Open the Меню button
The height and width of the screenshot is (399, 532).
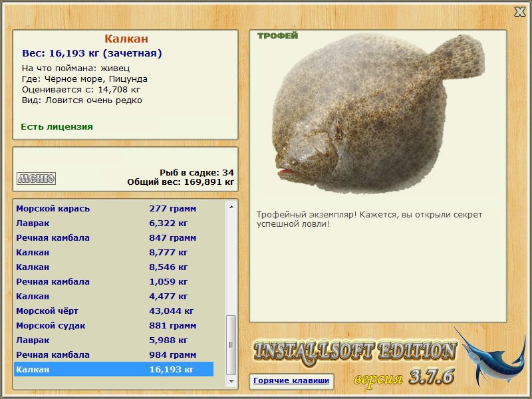(37, 178)
